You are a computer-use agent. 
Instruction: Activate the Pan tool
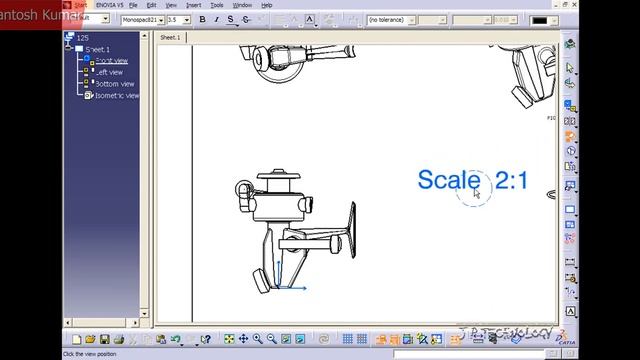point(243,339)
